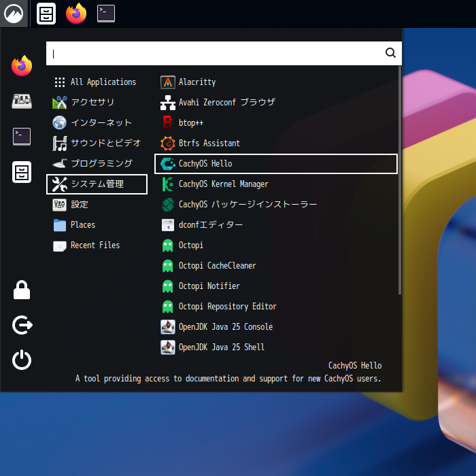Launch OpenJDK Java 25 Console
Image resolution: width=476 pixels, height=476 pixels.
coord(276,327)
